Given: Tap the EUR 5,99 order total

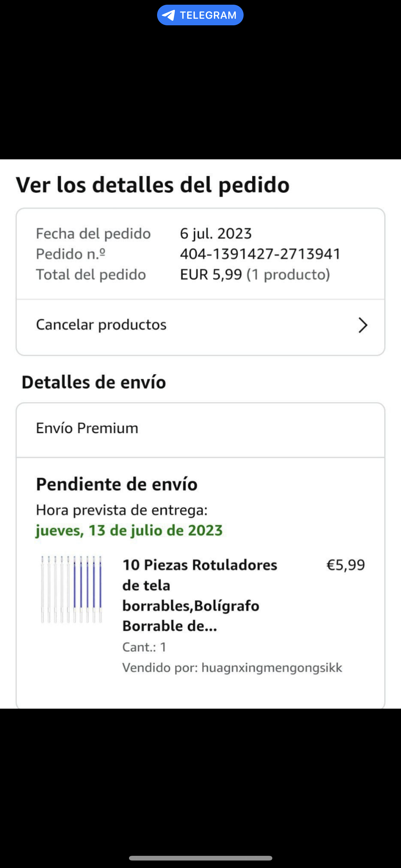Looking at the screenshot, I should click(x=211, y=275).
